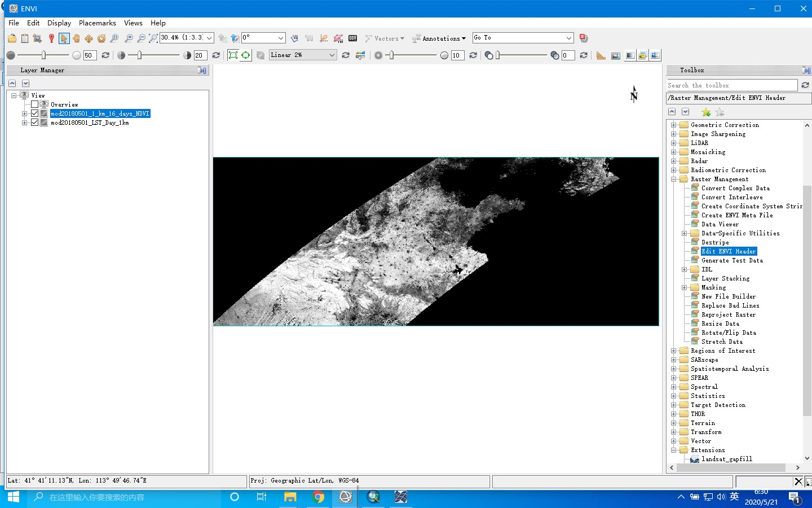
Task: Click the Search the toolbox field
Action: click(731, 85)
